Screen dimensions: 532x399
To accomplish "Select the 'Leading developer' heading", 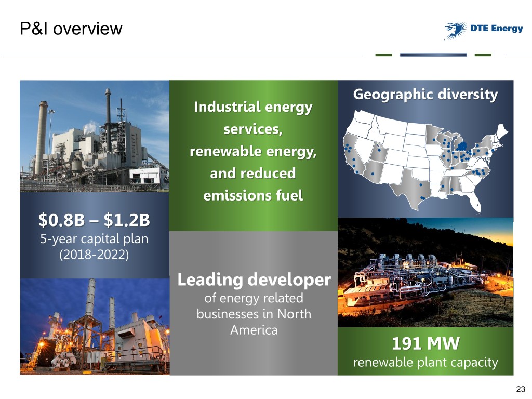I will [x=254, y=280].
